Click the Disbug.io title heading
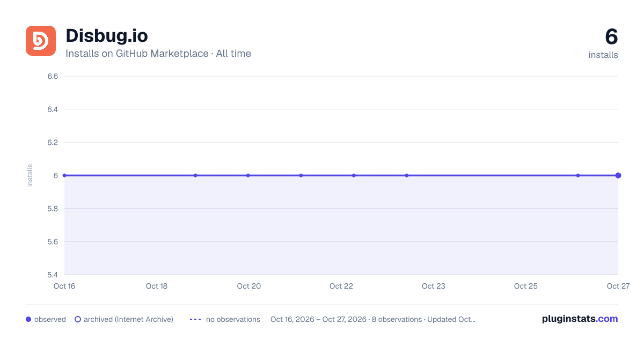644x338 pixels. 107,35
